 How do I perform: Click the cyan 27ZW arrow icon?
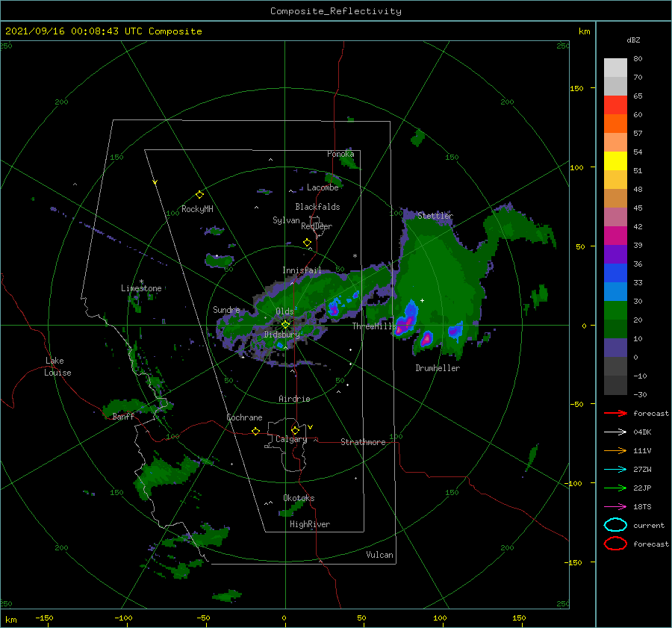615,470
